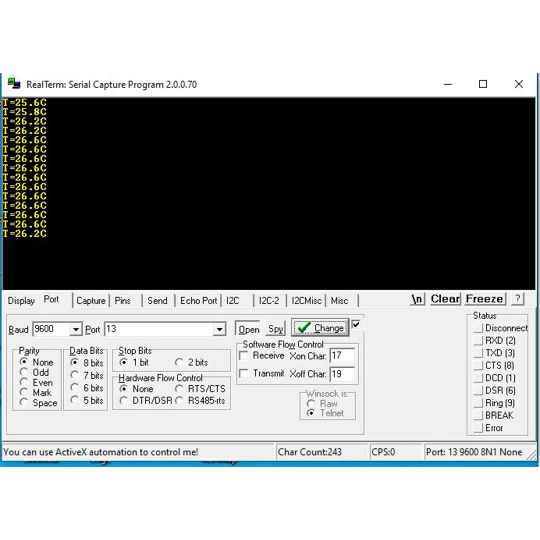This screenshot has height=540, width=540.
Task: Select 1 bit stop bits
Action: (134, 362)
